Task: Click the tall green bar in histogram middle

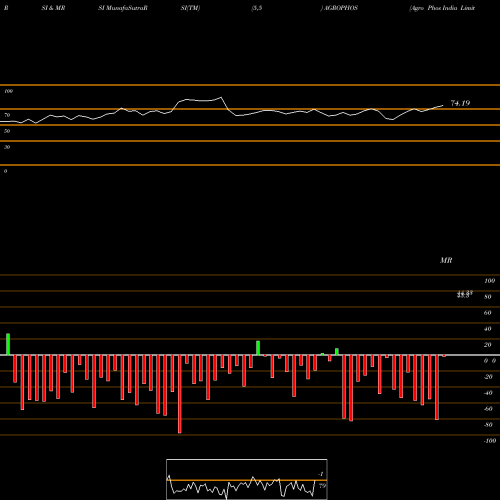Action: (x=258, y=348)
